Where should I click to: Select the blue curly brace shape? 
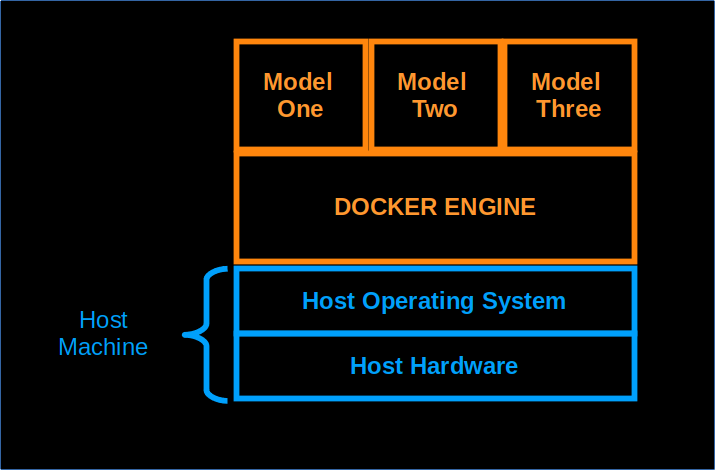[x=207, y=335]
